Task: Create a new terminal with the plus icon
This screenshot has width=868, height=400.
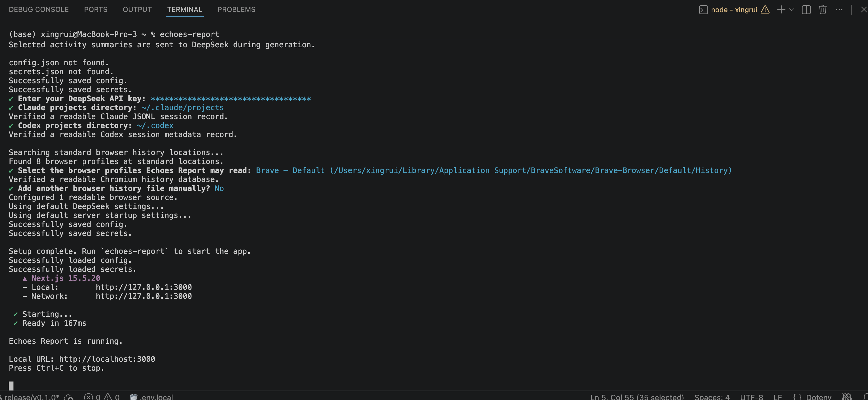Action: click(781, 10)
